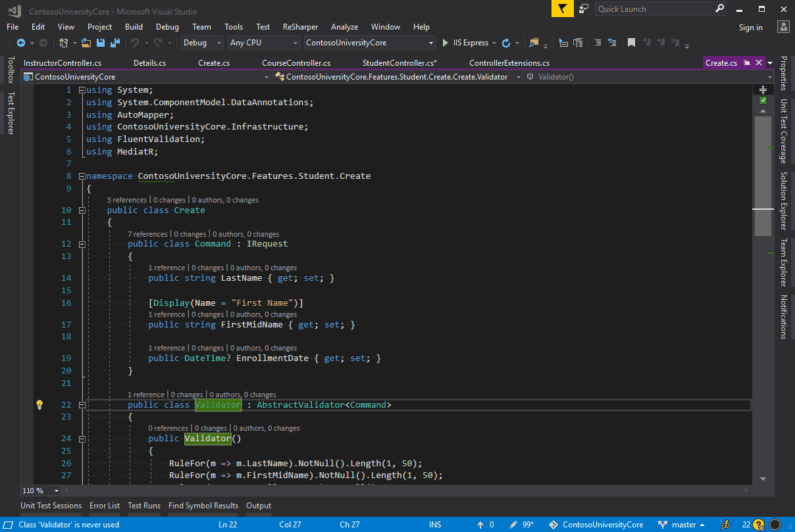Click the lightbulb quick actions icon on line 22
Screen dimensions: 795x532
39,404
